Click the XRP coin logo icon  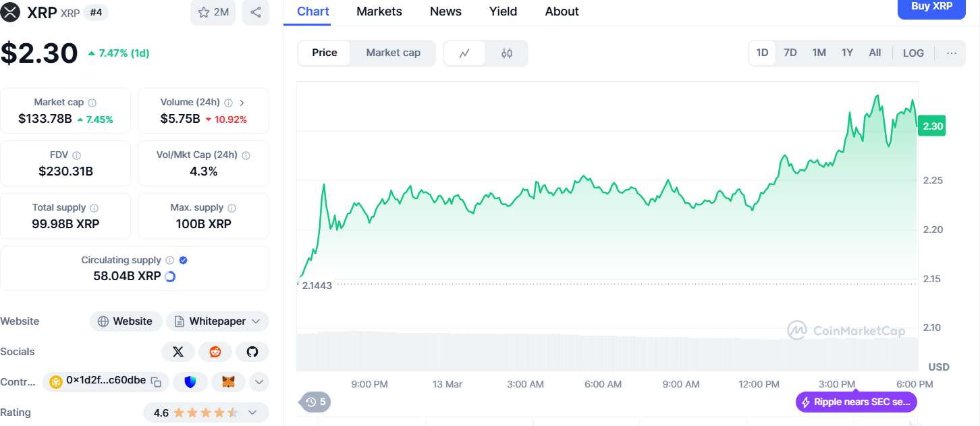tap(11, 12)
